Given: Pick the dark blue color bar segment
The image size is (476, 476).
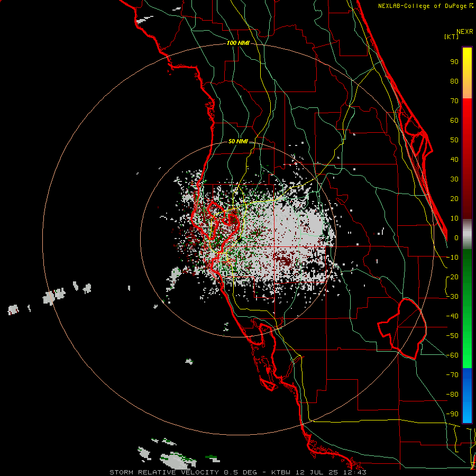Looking at the screenshot, I should point(467,374).
